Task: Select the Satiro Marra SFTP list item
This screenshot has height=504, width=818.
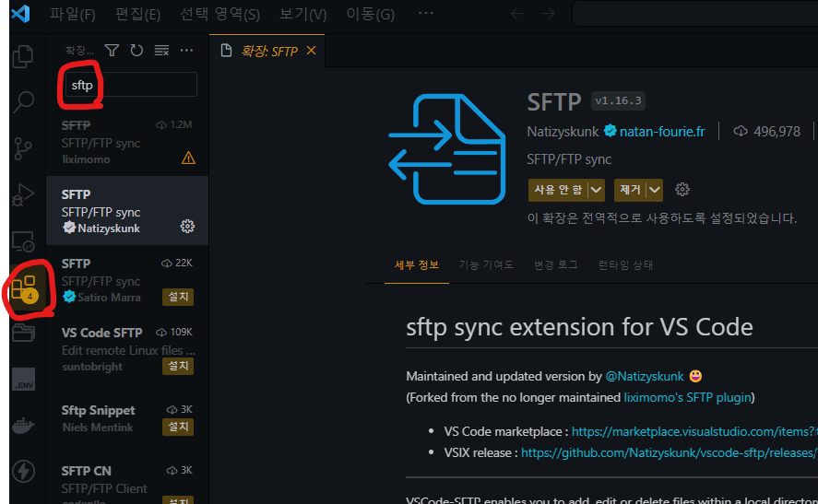Action: [127, 280]
